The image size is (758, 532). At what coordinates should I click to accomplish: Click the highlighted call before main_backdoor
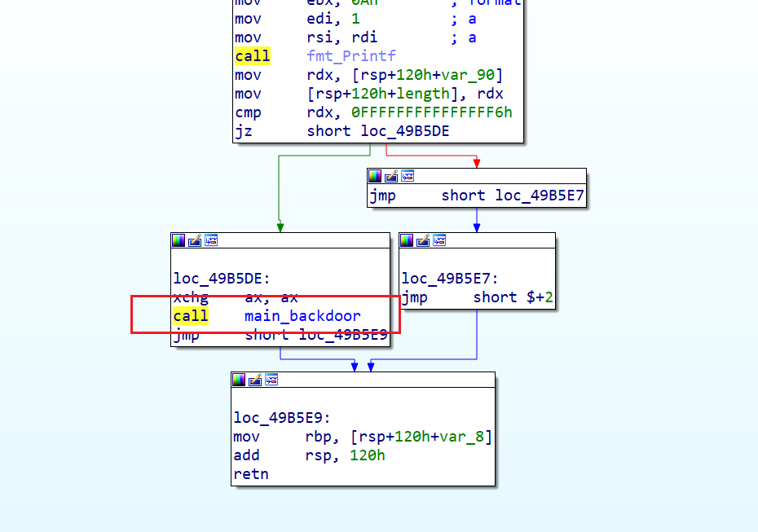tap(191, 316)
